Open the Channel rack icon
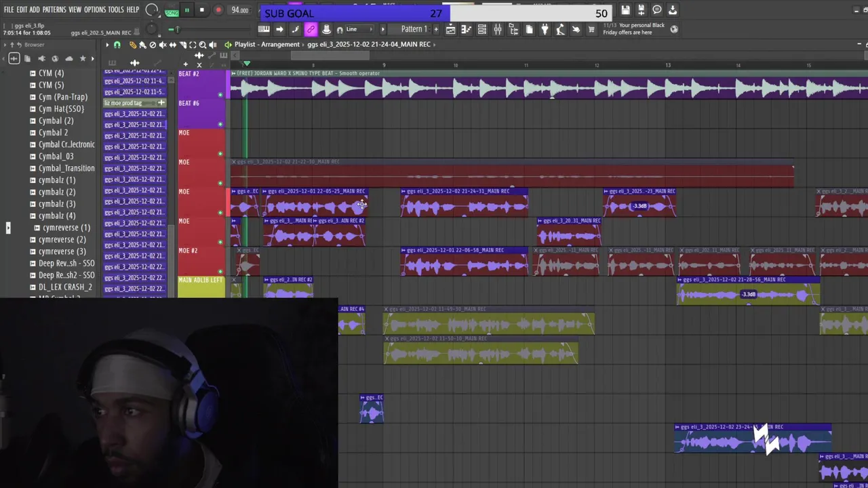868x488 pixels. (x=482, y=29)
